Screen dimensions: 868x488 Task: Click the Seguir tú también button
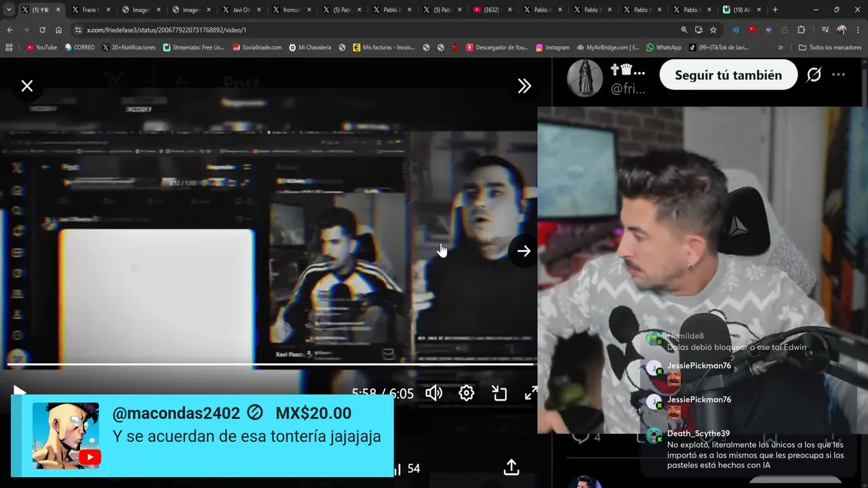(728, 75)
